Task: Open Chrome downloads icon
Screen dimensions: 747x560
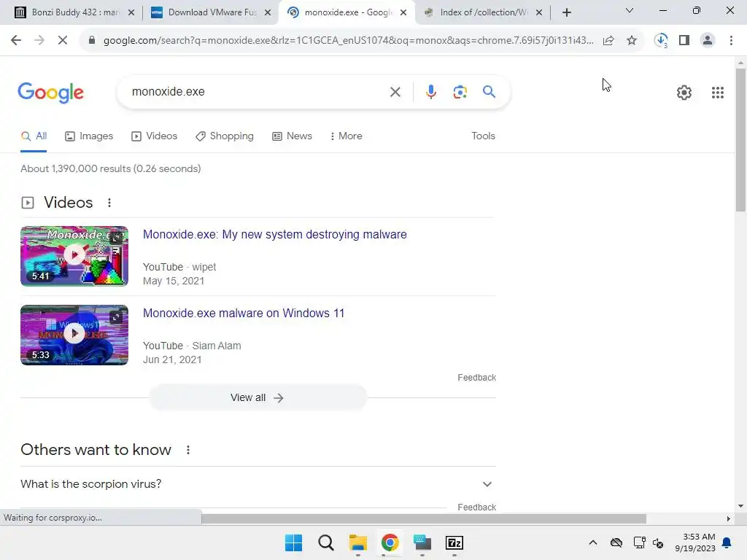Action: pyautogui.click(x=661, y=41)
